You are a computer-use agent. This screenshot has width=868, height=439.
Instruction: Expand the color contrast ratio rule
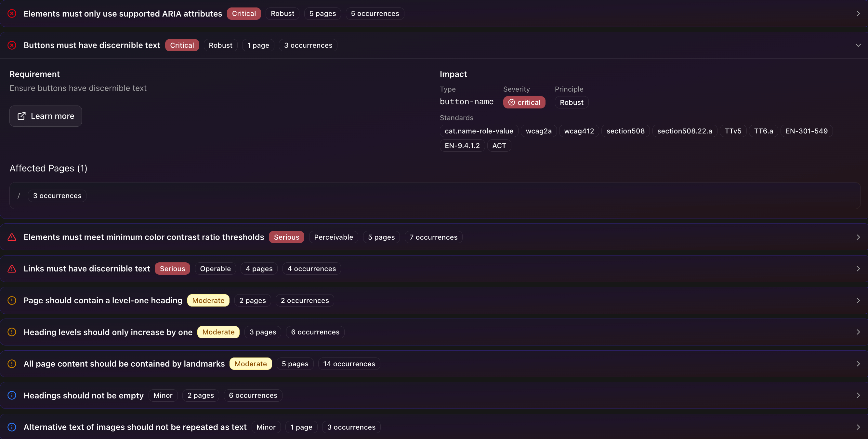pos(859,237)
